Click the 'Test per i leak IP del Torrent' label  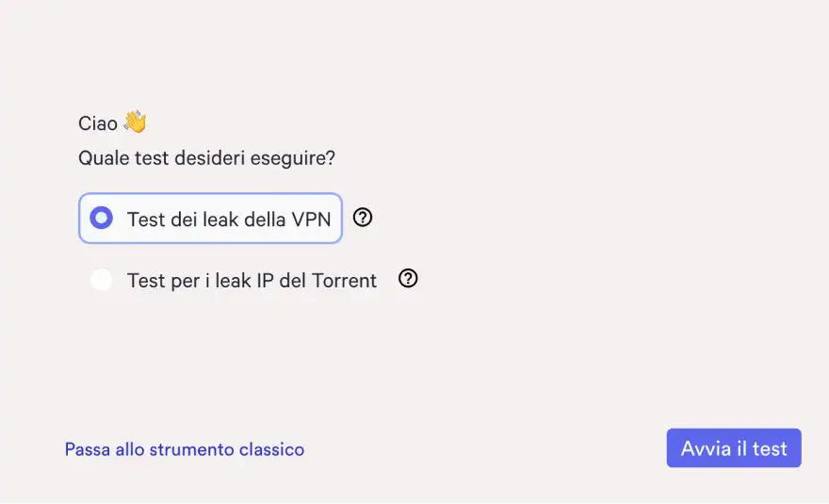coord(252,281)
